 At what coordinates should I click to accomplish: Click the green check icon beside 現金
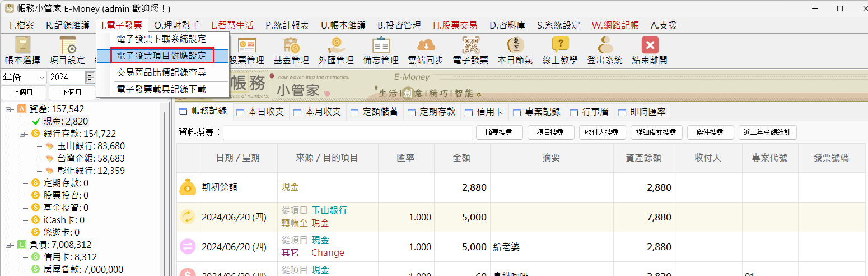pyautogui.click(x=36, y=121)
